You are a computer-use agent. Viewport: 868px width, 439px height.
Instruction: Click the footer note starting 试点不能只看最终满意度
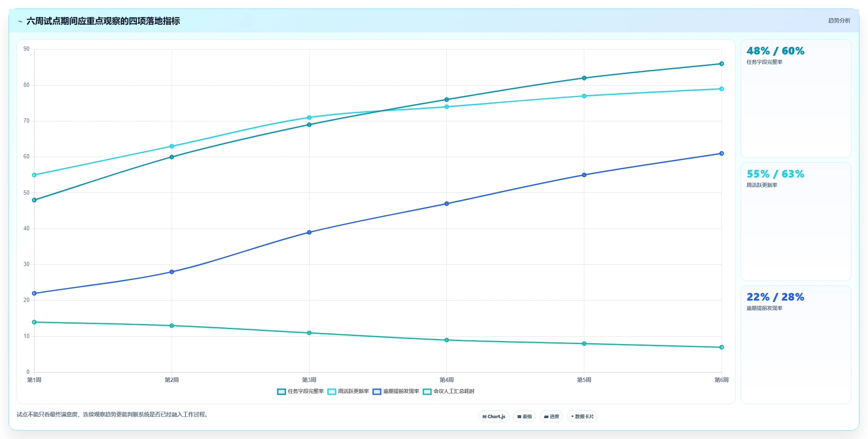click(113, 414)
